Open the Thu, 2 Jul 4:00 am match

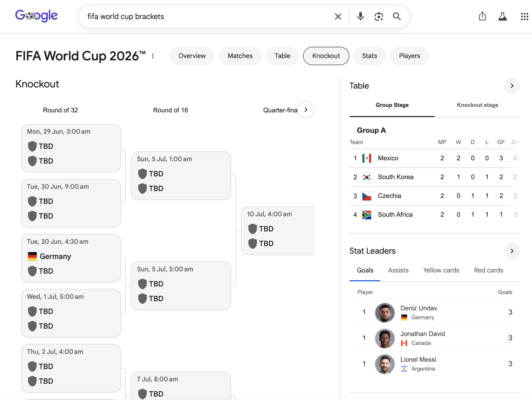click(x=71, y=368)
